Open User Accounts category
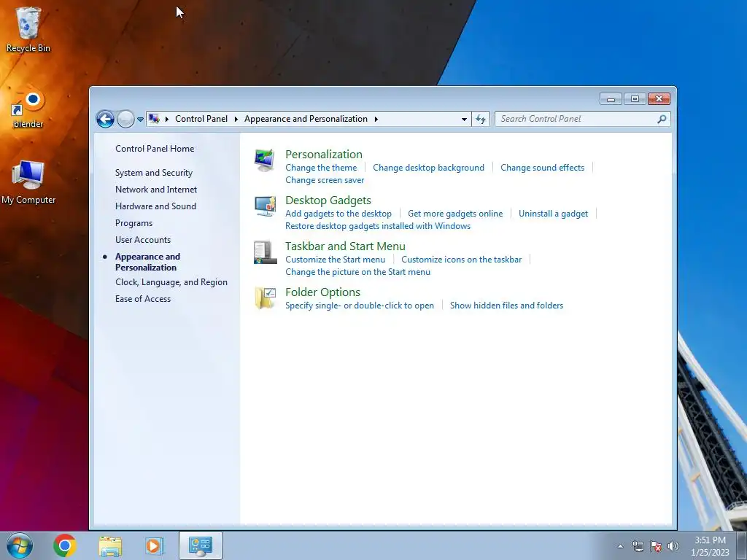This screenshot has height=560, width=747. (142, 239)
